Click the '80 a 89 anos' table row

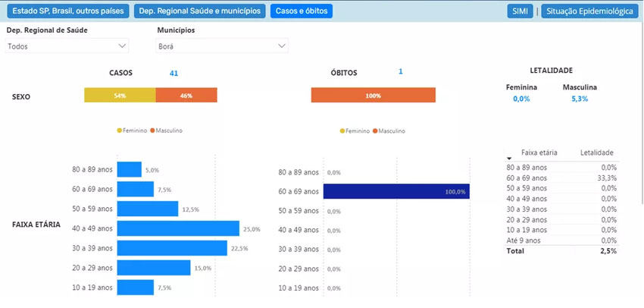coord(561,168)
